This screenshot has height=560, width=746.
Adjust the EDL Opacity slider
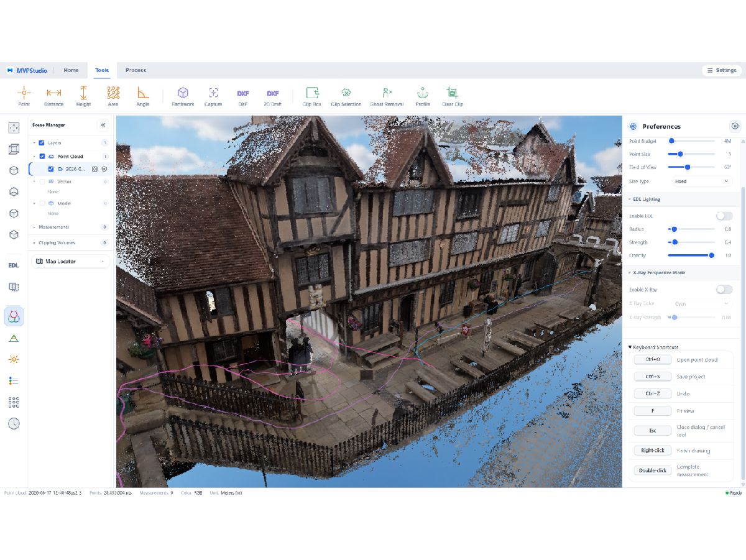(691, 255)
